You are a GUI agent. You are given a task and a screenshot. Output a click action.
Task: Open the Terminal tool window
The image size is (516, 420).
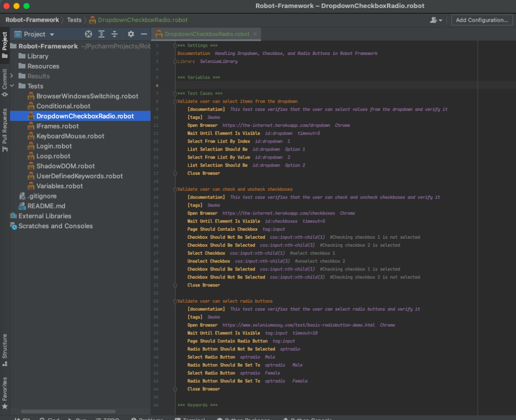click(193, 418)
